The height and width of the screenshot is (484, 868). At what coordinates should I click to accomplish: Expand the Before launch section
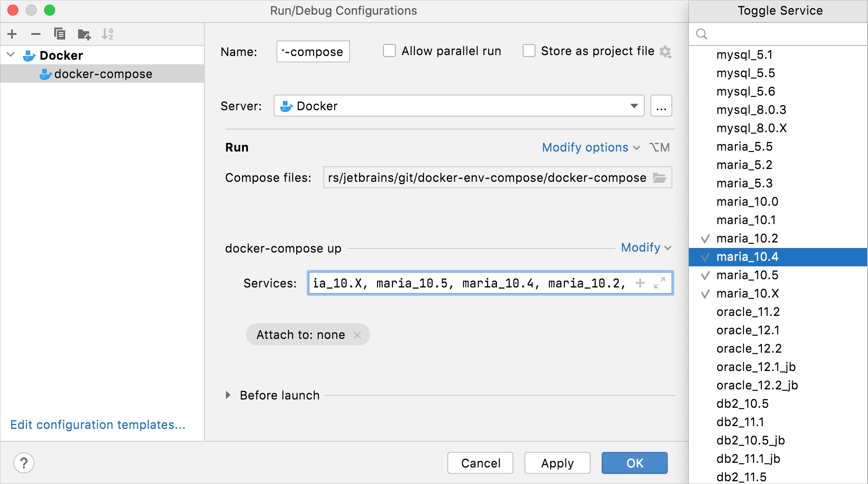(x=228, y=395)
